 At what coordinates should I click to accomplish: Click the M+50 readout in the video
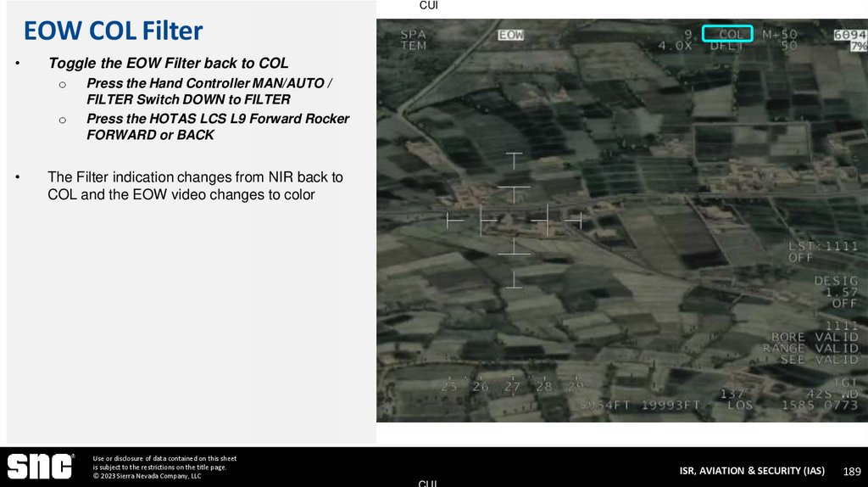tap(780, 34)
